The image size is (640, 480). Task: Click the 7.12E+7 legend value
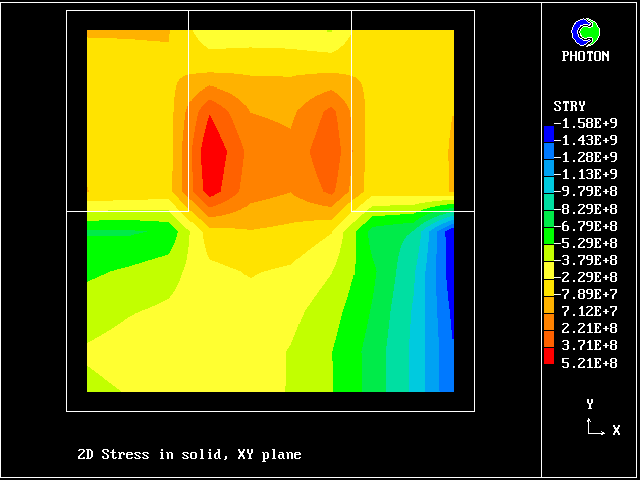point(590,311)
